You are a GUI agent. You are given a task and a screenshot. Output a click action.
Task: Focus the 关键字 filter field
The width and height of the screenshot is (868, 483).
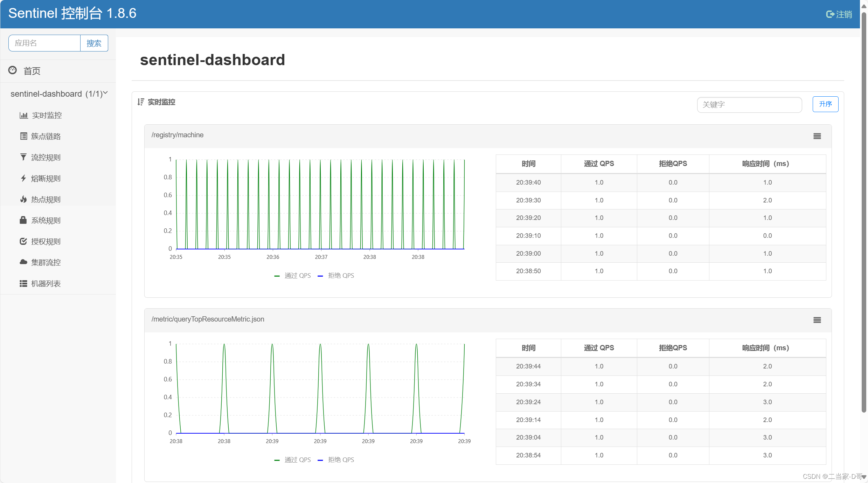pos(749,105)
